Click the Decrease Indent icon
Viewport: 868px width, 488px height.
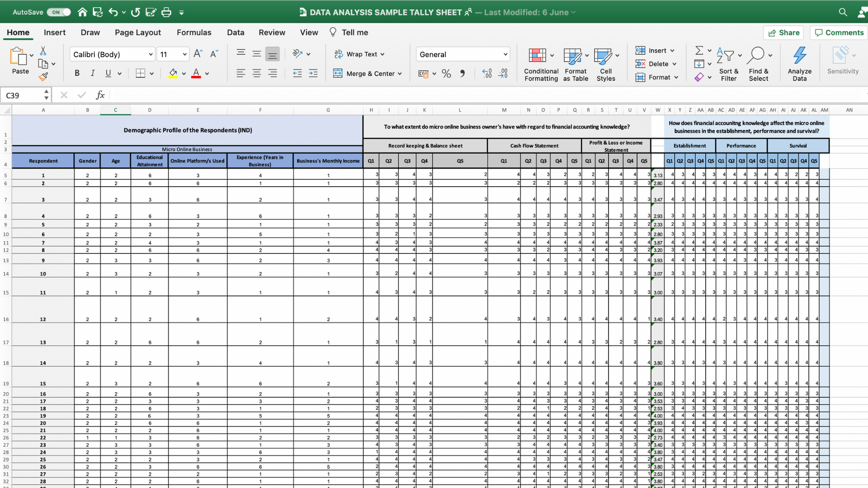(297, 73)
